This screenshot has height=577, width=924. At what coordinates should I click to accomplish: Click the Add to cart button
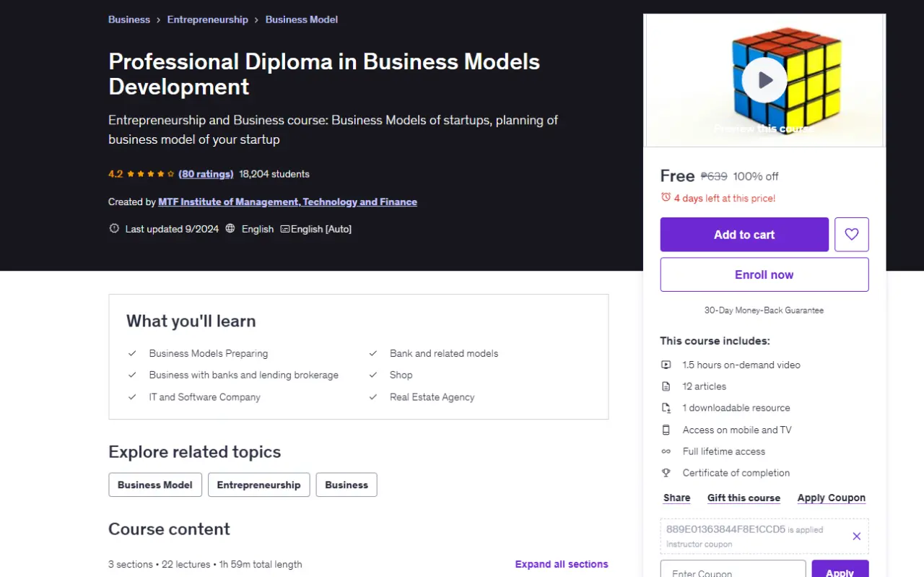point(744,235)
